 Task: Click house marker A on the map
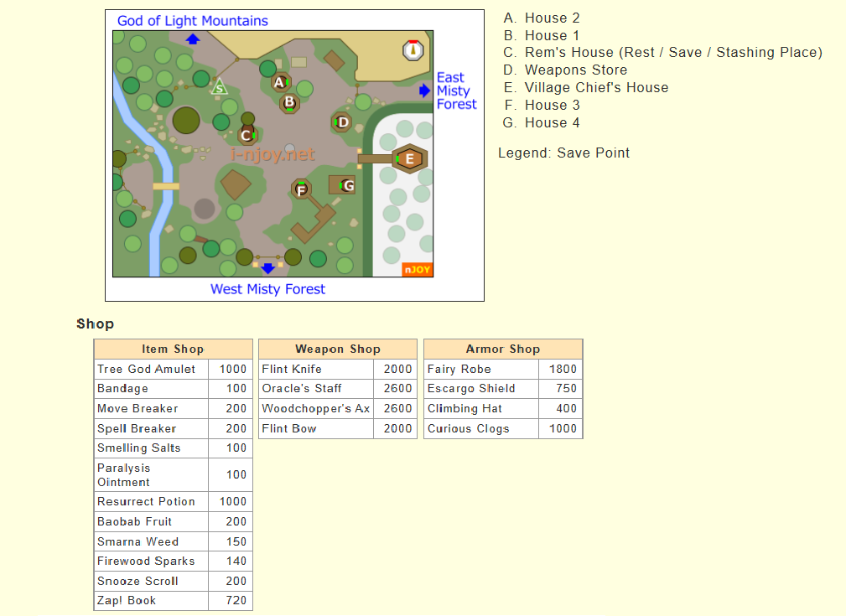[280, 82]
